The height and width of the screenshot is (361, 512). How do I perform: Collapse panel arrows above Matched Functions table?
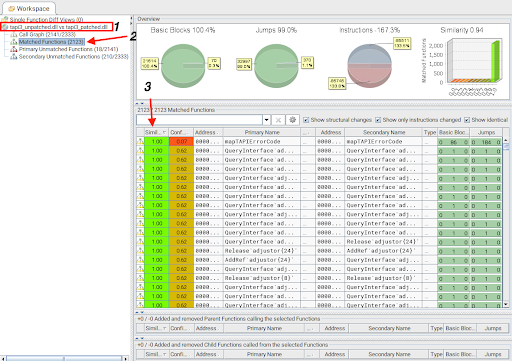(139, 103)
